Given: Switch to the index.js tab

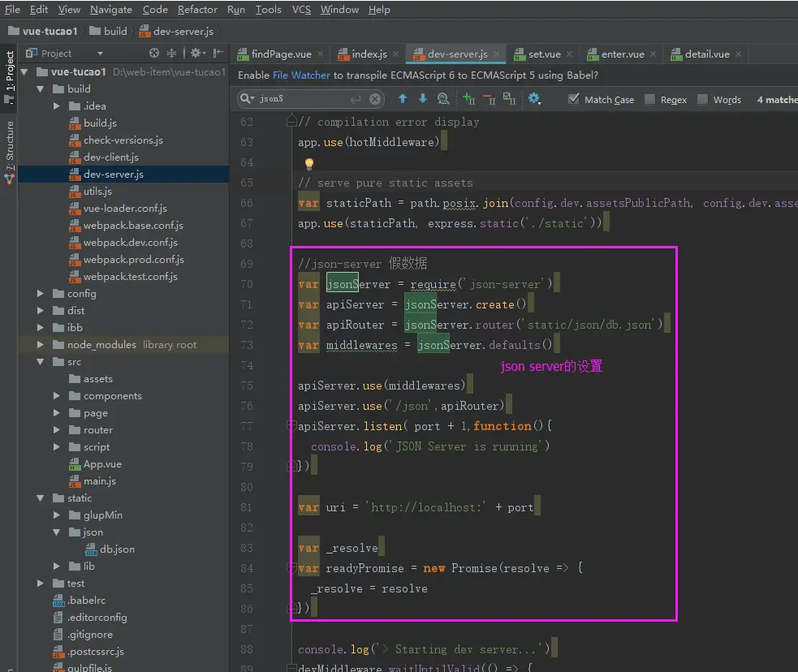Looking at the screenshot, I should pyautogui.click(x=369, y=54).
